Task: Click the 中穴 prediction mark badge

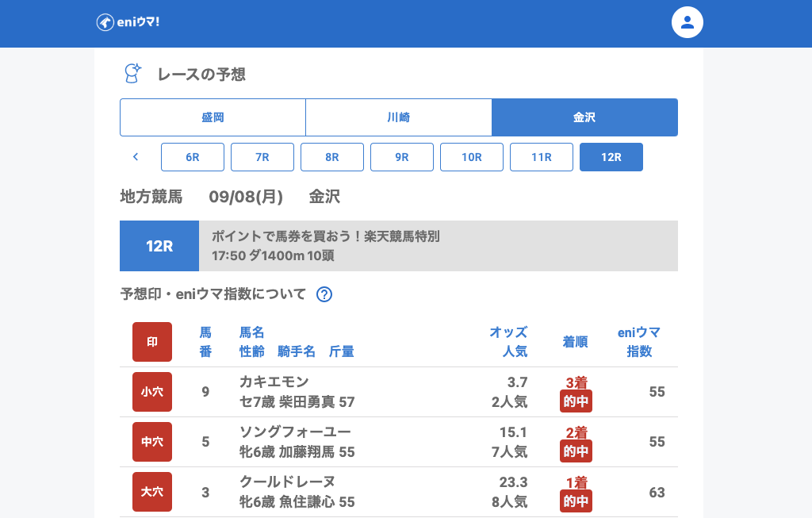Action: (x=152, y=442)
